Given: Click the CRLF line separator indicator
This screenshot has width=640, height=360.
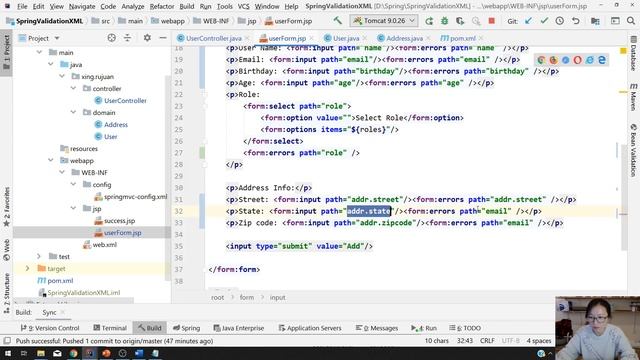Looking at the screenshot, I should [487, 340].
